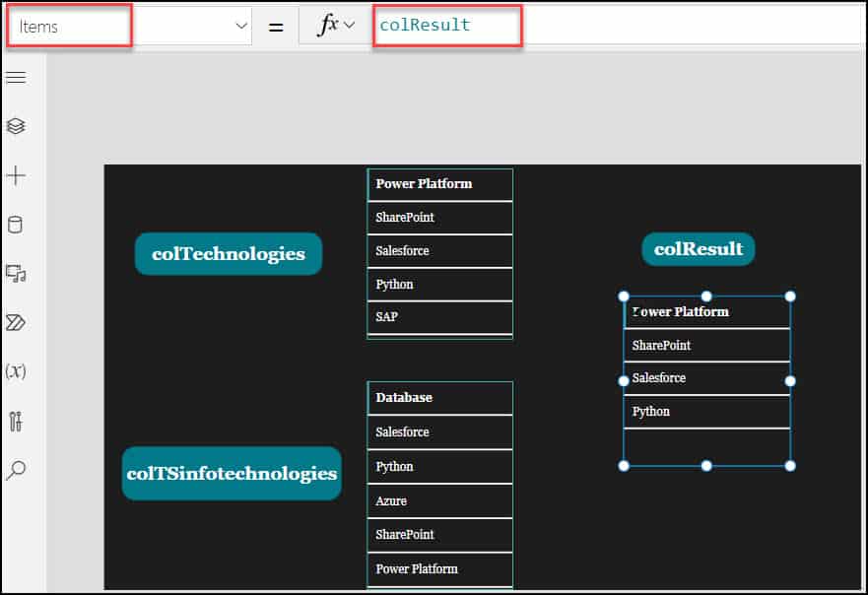
Task: Open the Power Automate icon
Action: (16, 323)
